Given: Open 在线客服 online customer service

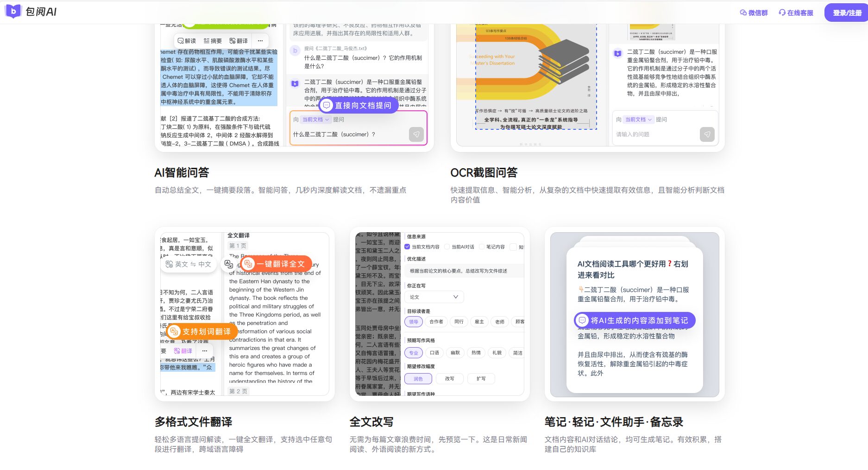Looking at the screenshot, I should [x=796, y=13].
